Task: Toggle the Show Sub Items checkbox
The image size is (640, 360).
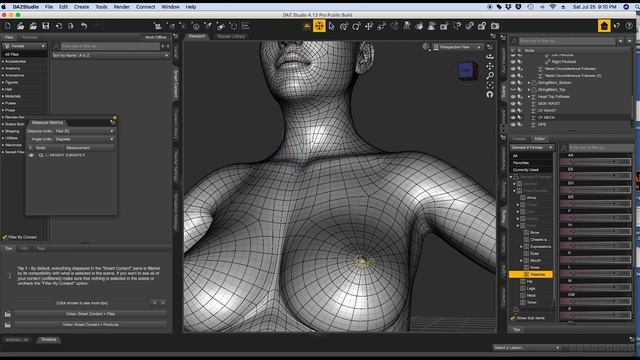Action: [513, 318]
